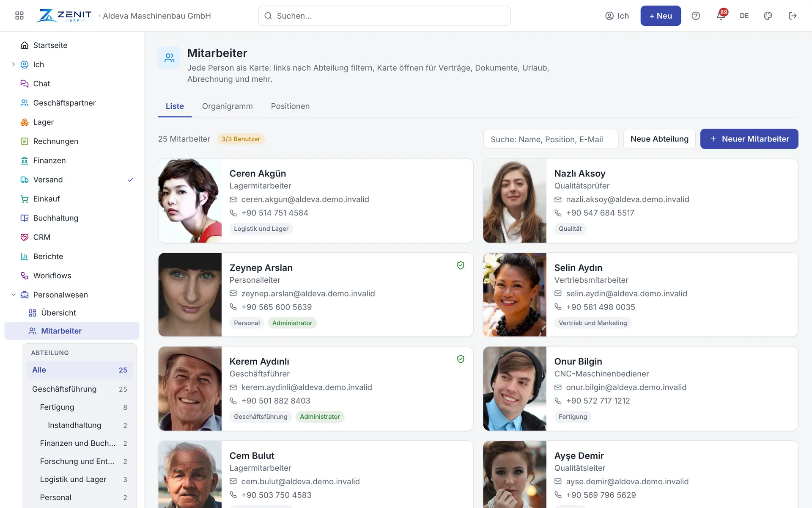This screenshot has height=508, width=812.
Task: Open the Ich profile button in header
Action: tap(617, 16)
